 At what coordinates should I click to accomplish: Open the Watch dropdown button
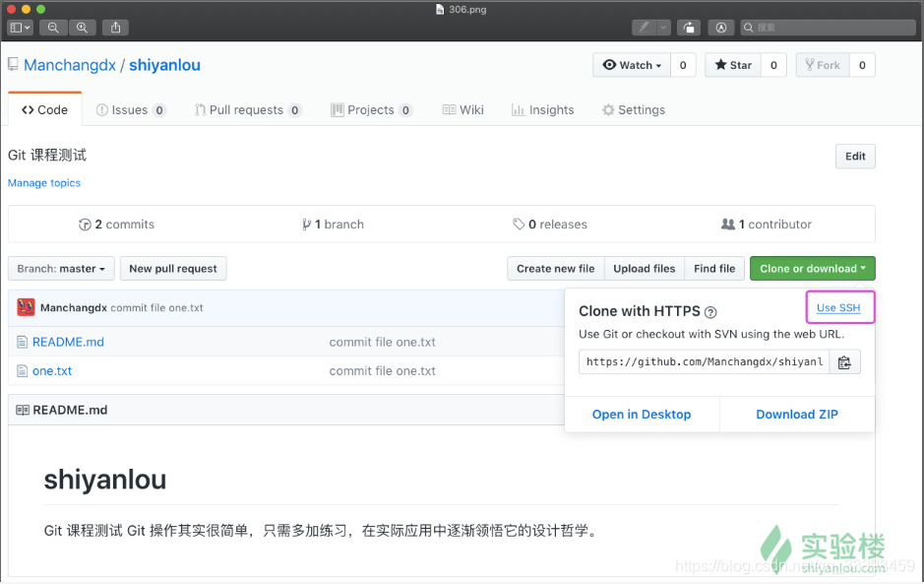click(x=632, y=65)
